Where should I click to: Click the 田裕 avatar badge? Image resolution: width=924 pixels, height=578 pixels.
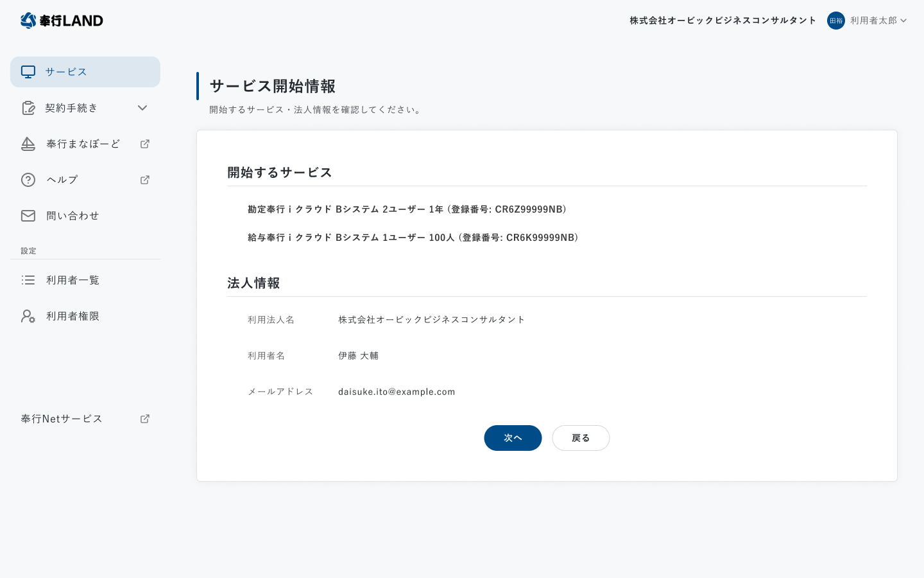pyautogui.click(x=836, y=21)
